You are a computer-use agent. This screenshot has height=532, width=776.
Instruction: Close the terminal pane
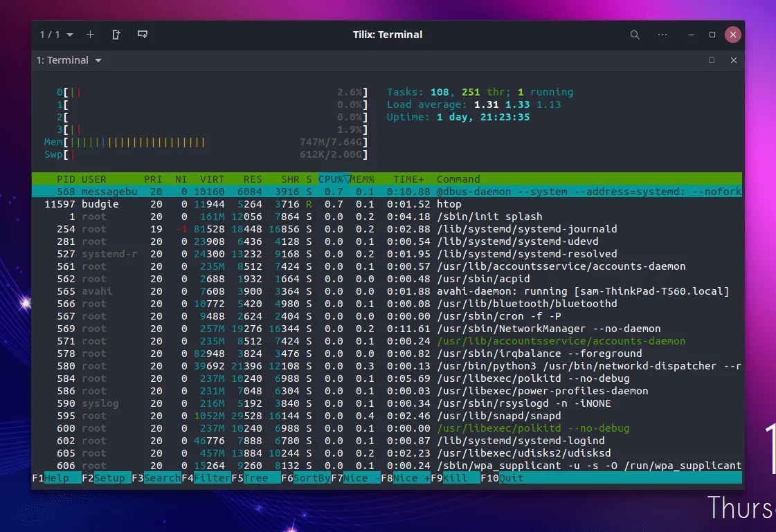(733, 60)
